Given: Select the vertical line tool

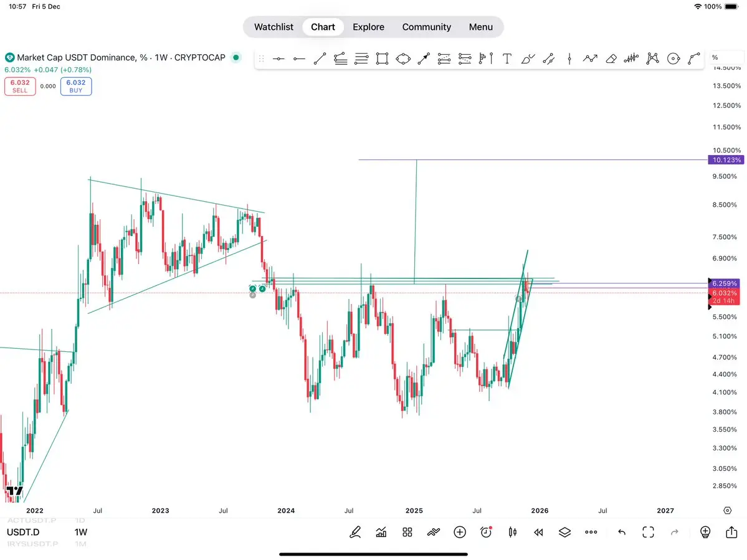Looking at the screenshot, I should 569,59.
